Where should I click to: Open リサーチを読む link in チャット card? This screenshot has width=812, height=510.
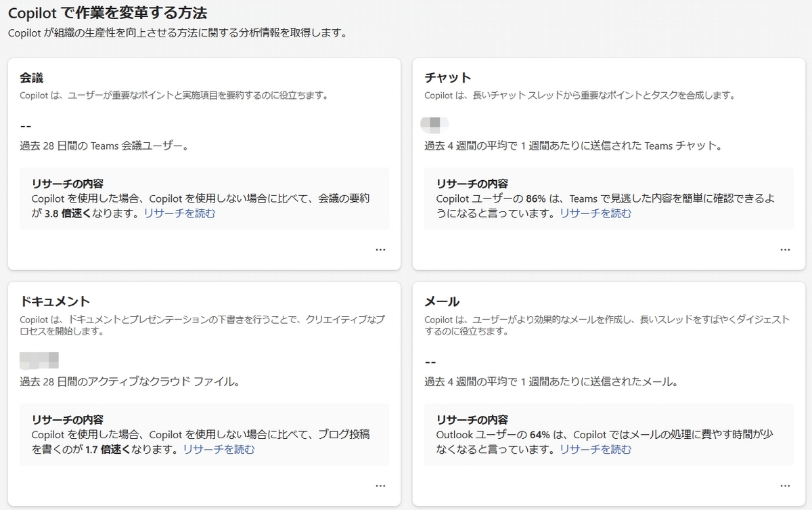pyautogui.click(x=595, y=213)
